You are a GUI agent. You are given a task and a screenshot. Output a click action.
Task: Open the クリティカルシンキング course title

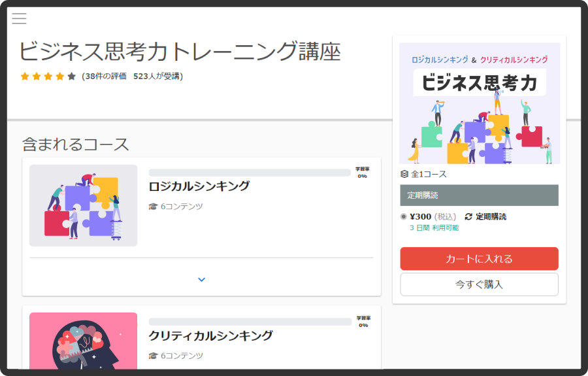point(211,335)
